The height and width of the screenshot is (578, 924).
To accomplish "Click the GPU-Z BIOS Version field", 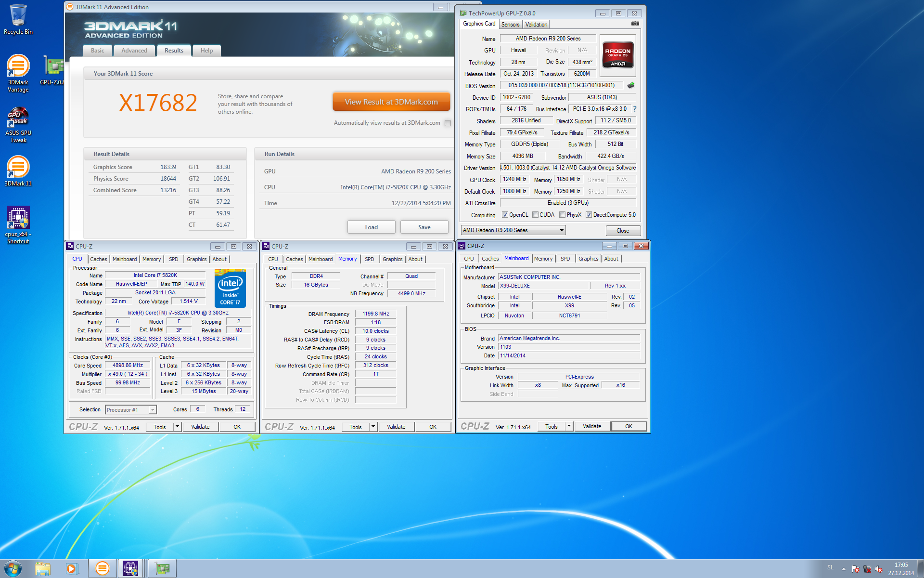I will pos(562,85).
